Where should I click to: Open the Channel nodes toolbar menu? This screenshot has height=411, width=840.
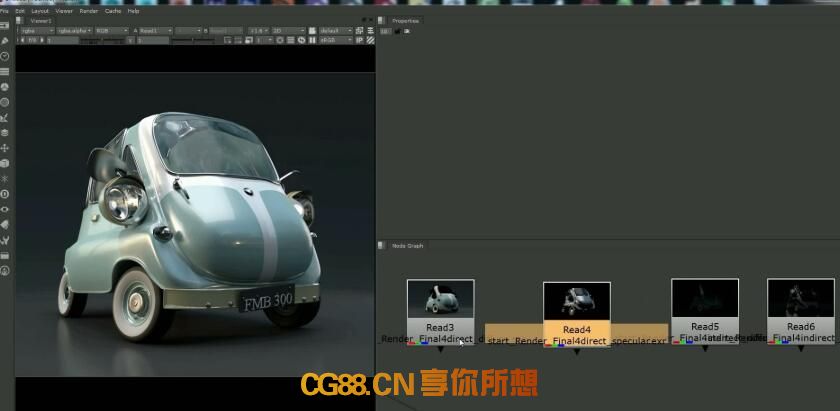pos(5,71)
